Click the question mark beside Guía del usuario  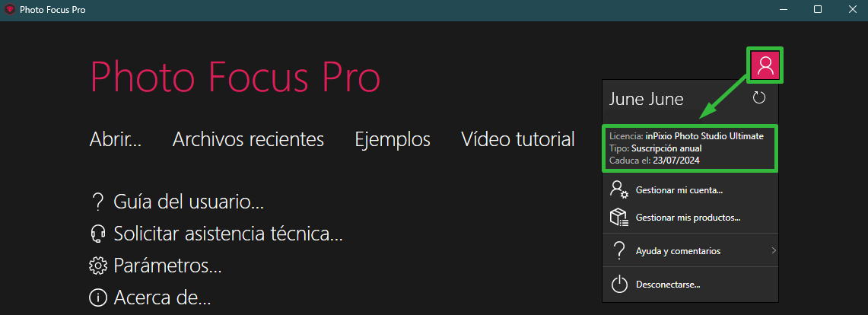(97, 202)
